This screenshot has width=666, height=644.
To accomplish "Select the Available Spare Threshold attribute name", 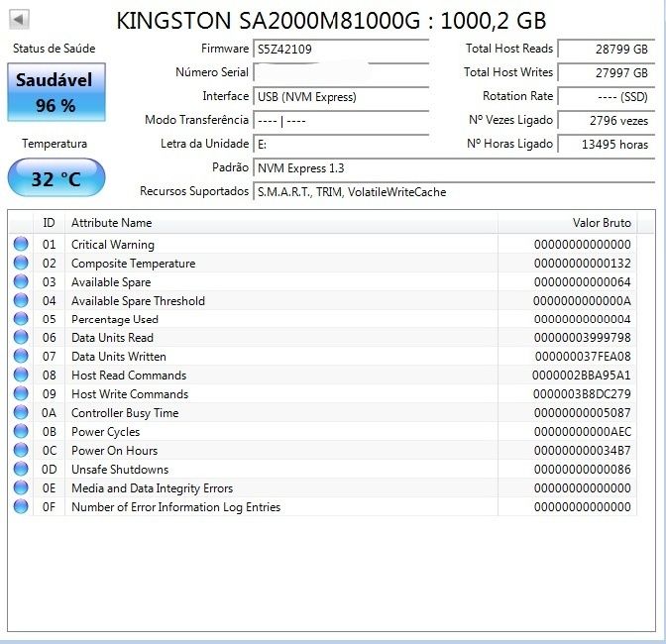I will pos(138,300).
